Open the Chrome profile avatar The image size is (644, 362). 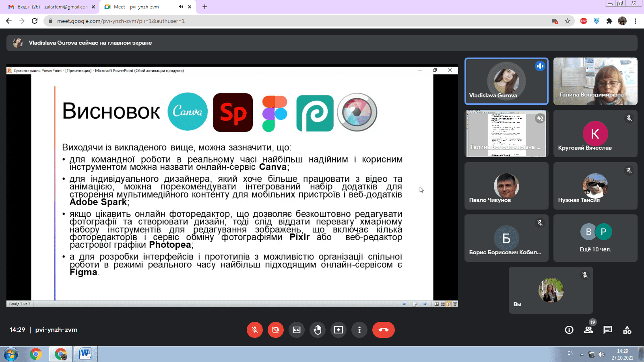pyautogui.click(x=622, y=21)
